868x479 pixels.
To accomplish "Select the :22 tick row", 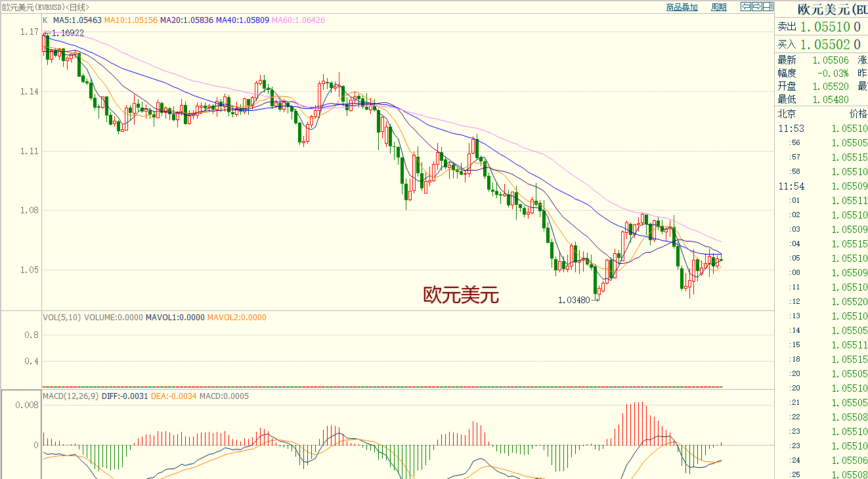I will (x=822, y=417).
